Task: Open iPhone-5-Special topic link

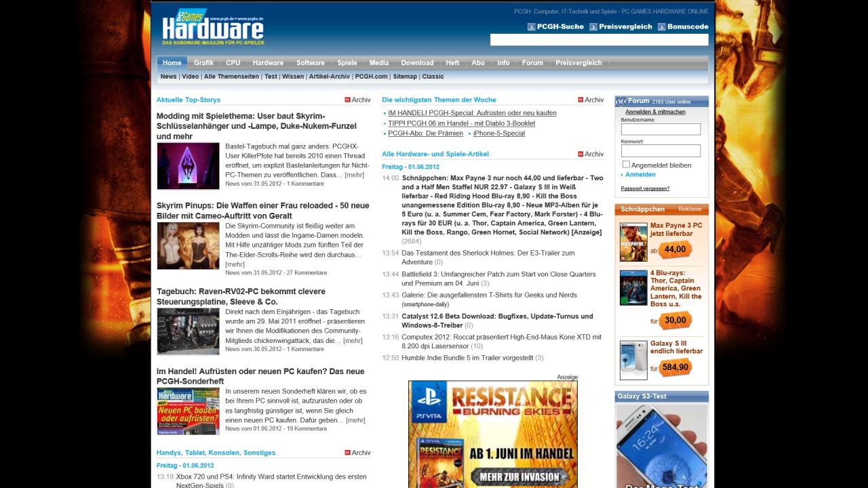Action: (x=499, y=134)
